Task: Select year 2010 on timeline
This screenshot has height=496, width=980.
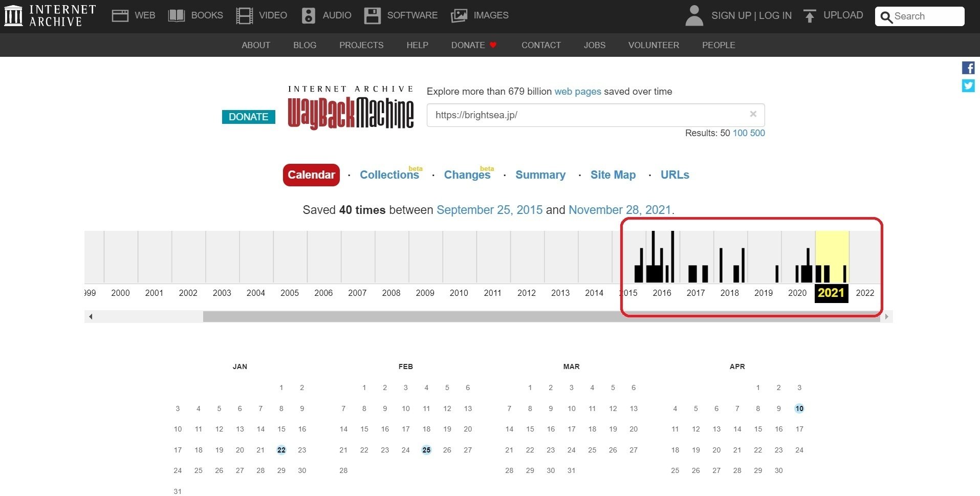Action: coord(459,293)
